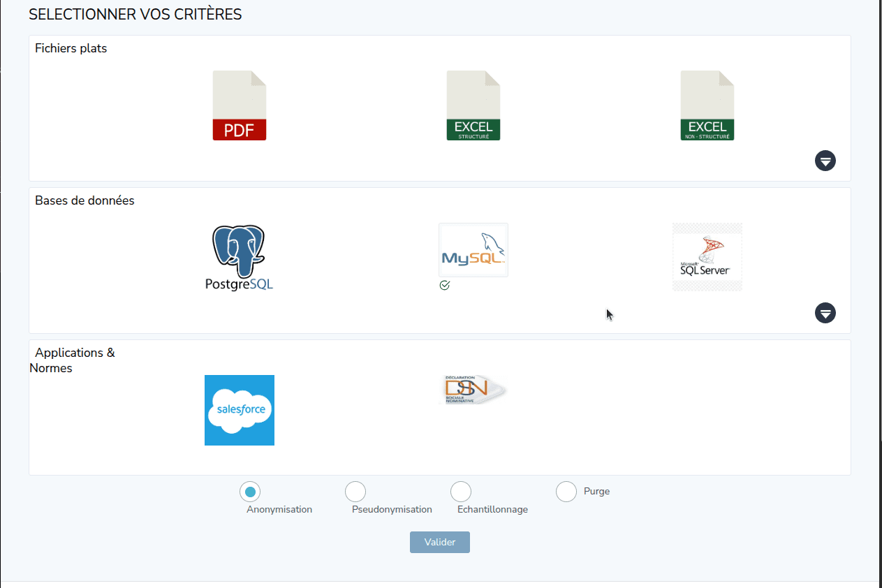Select the Purge radio button
The height and width of the screenshot is (588, 882).
566,492
